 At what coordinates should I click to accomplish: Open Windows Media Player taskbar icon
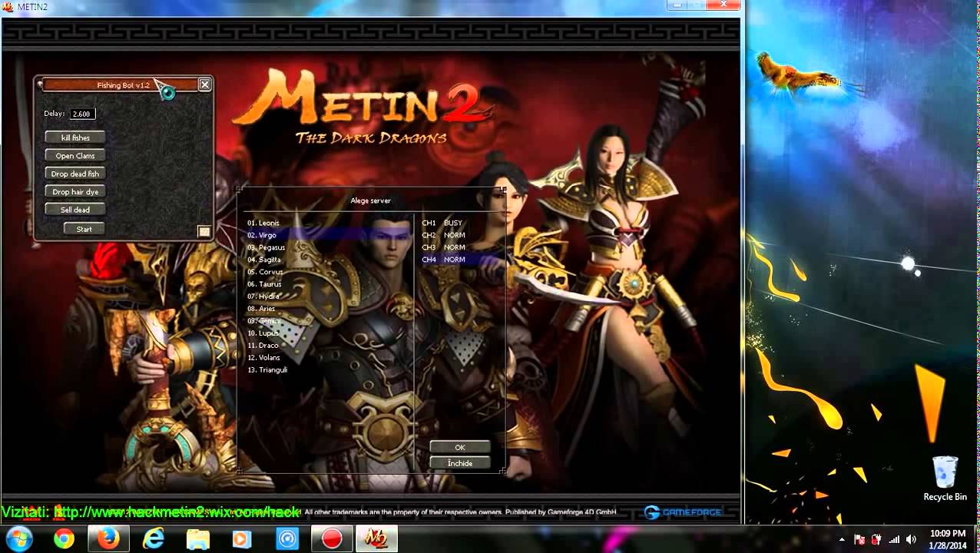(x=242, y=539)
